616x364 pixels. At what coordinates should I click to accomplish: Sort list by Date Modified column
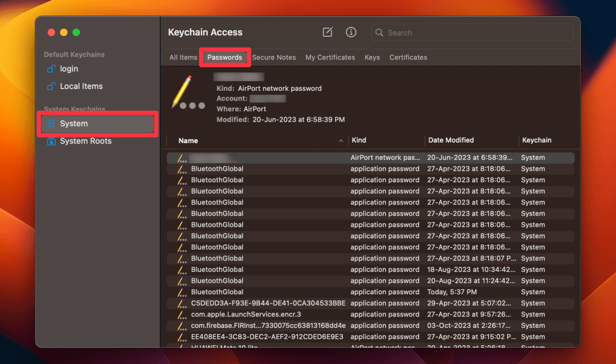tap(451, 140)
